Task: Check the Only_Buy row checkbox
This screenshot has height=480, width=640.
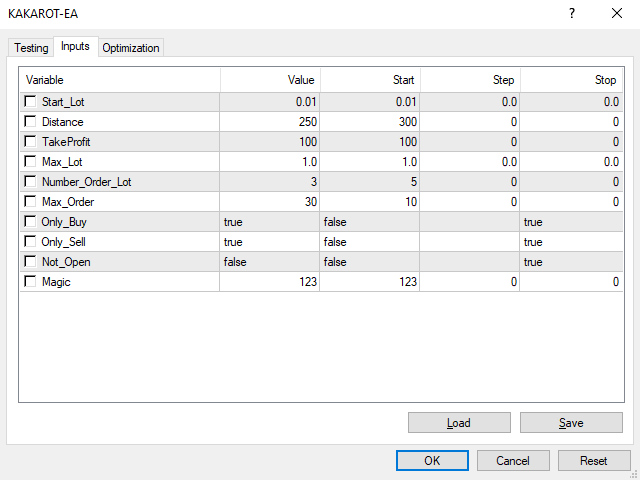Action: point(30,221)
